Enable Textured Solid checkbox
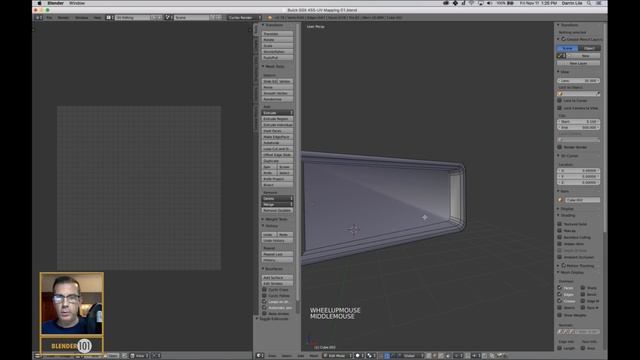The height and width of the screenshot is (360, 640). [560, 224]
